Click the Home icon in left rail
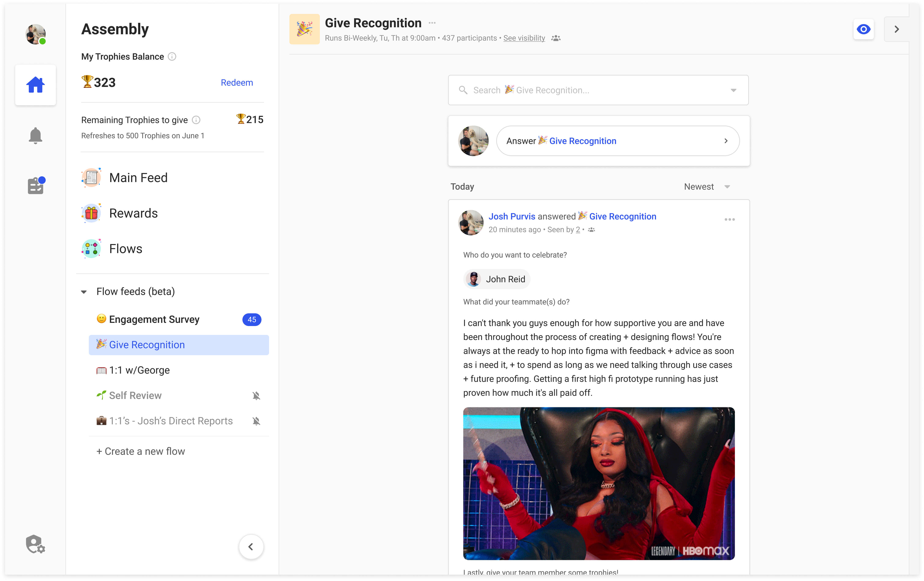This screenshot has height=581, width=924. tap(35, 85)
